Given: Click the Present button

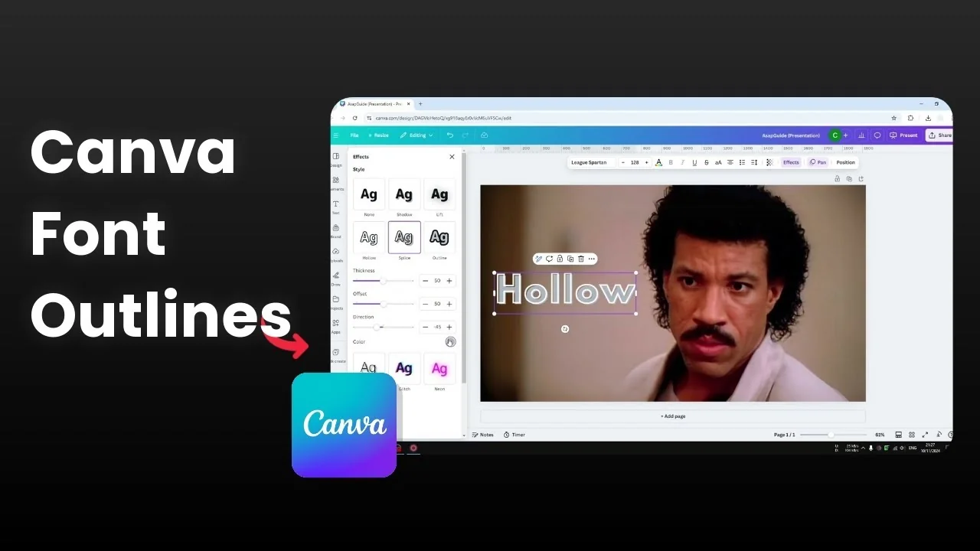Looking at the screenshot, I should click(903, 135).
